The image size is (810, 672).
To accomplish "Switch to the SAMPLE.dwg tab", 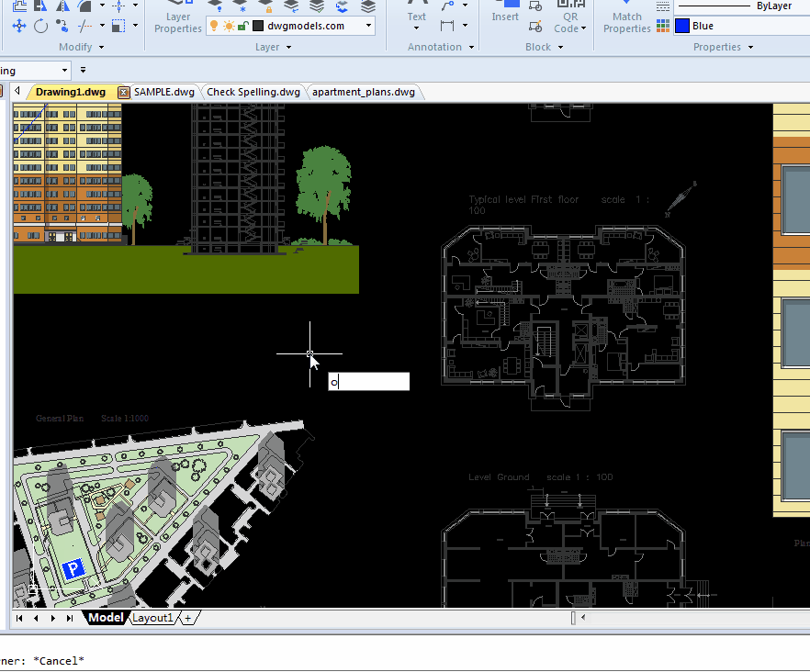I will pos(164,92).
